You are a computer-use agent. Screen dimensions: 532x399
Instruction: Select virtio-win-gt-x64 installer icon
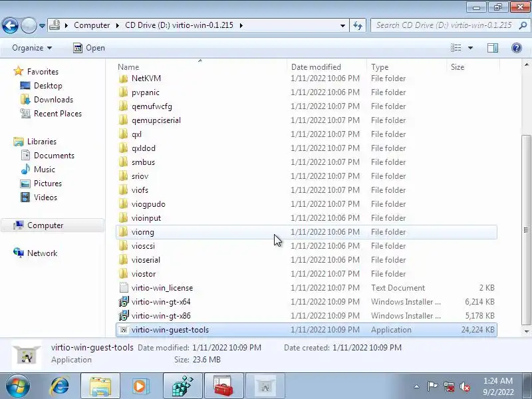point(124,302)
